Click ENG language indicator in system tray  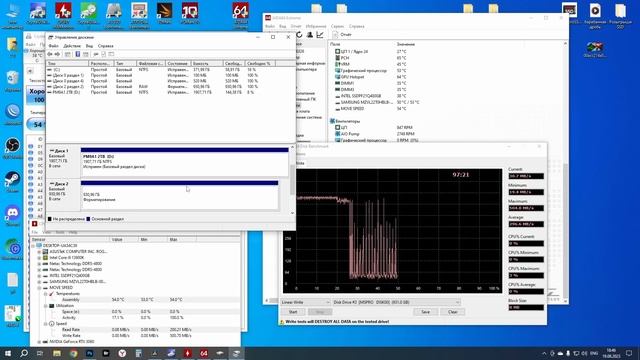594,353
